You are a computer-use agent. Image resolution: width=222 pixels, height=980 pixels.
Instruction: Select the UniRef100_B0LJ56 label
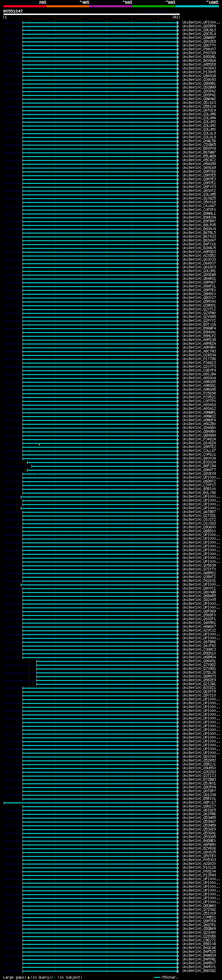pyautogui.click(x=199, y=493)
